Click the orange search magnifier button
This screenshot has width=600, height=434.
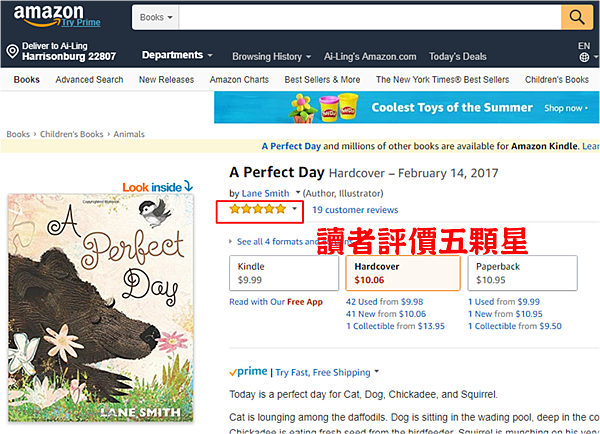tap(577, 18)
